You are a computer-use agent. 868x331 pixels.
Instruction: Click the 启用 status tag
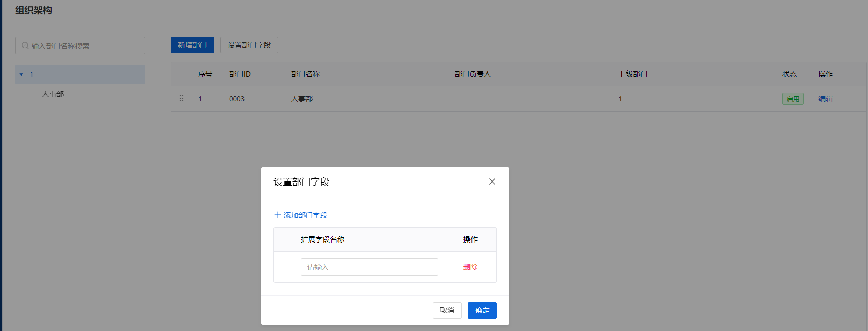(793, 99)
